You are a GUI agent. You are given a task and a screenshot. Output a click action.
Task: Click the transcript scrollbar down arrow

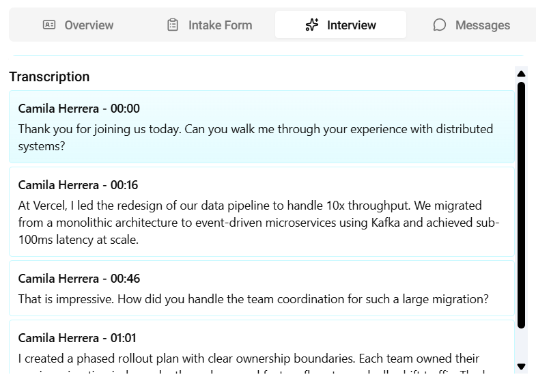point(521,367)
